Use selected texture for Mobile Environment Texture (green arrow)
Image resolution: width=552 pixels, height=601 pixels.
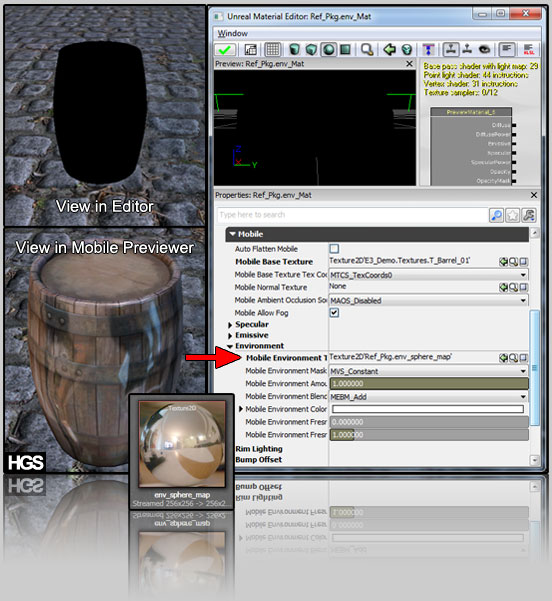(503, 358)
